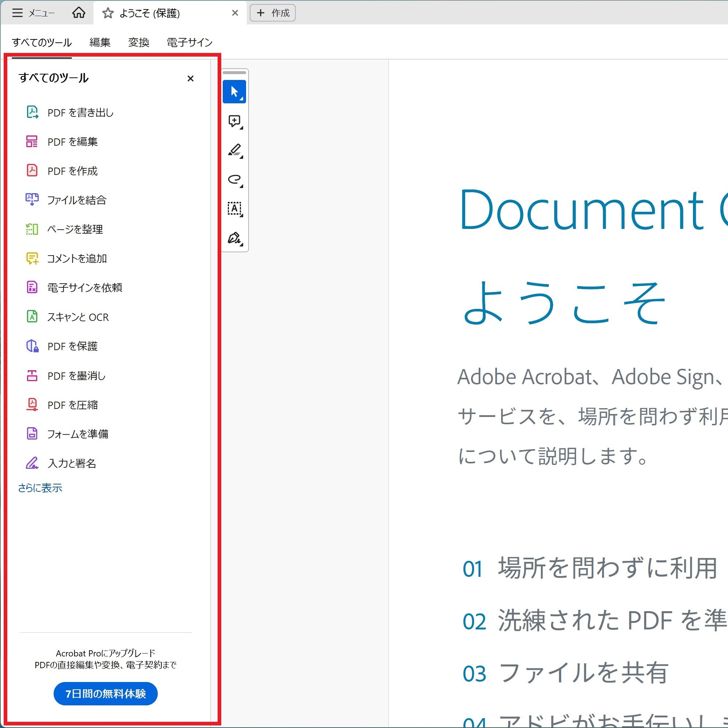The image size is (728, 728).
Task: Close the すべてのツール panel
Action: click(190, 78)
